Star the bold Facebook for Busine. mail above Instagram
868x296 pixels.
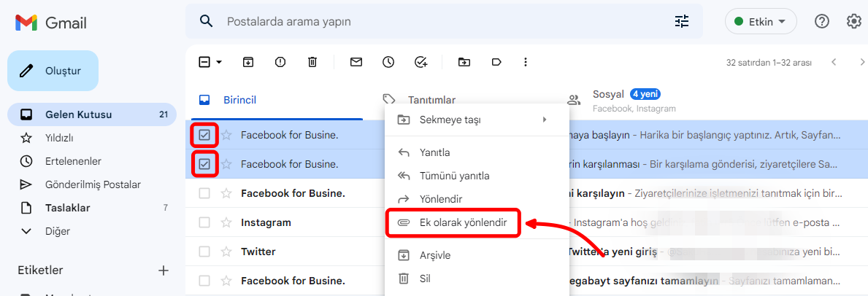(x=226, y=194)
